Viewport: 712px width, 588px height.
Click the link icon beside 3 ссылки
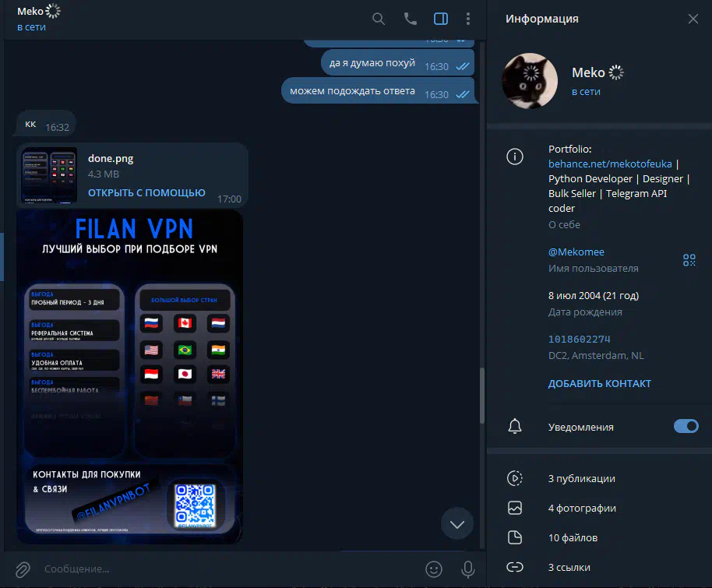(x=514, y=567)
